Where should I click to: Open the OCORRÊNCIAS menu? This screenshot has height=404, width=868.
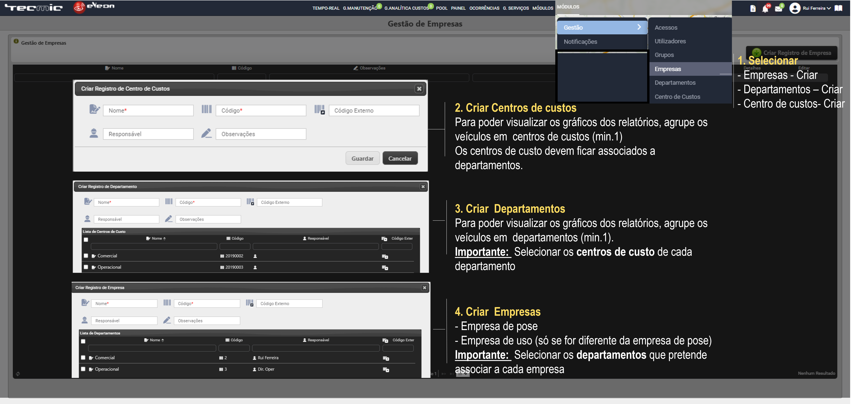tap(484, 8)
